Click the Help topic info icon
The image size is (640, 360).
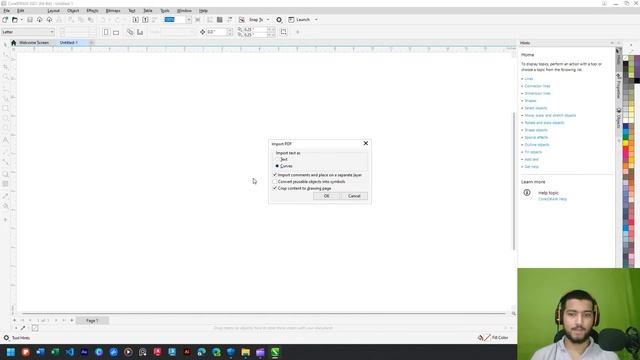527,192
